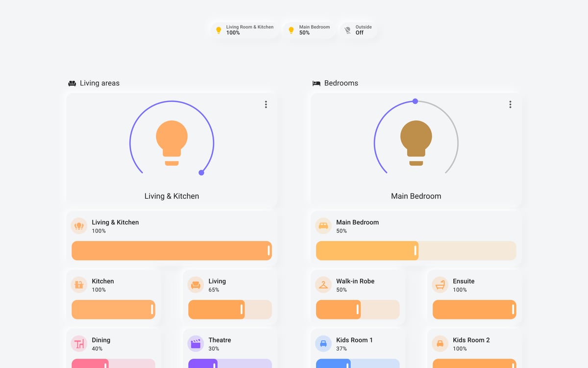Adjust the Walk-in Robe 50% brightness bar
The width and height of the screenshot is (588, 368).
pyautogui.click(x=358, y=310)
